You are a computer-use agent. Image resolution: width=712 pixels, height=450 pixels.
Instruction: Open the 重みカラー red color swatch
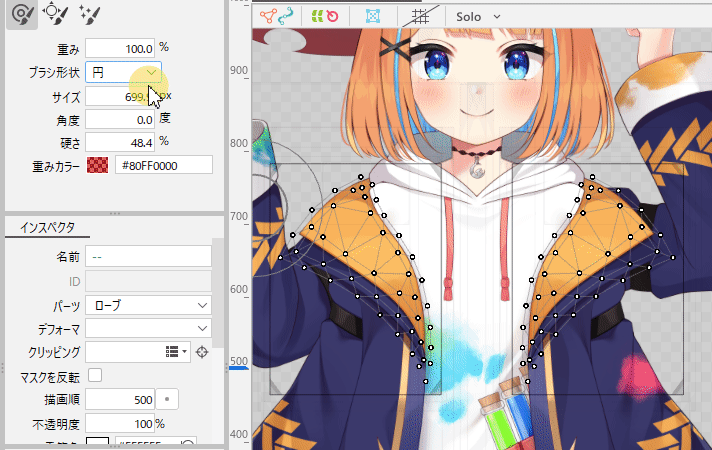98,165
